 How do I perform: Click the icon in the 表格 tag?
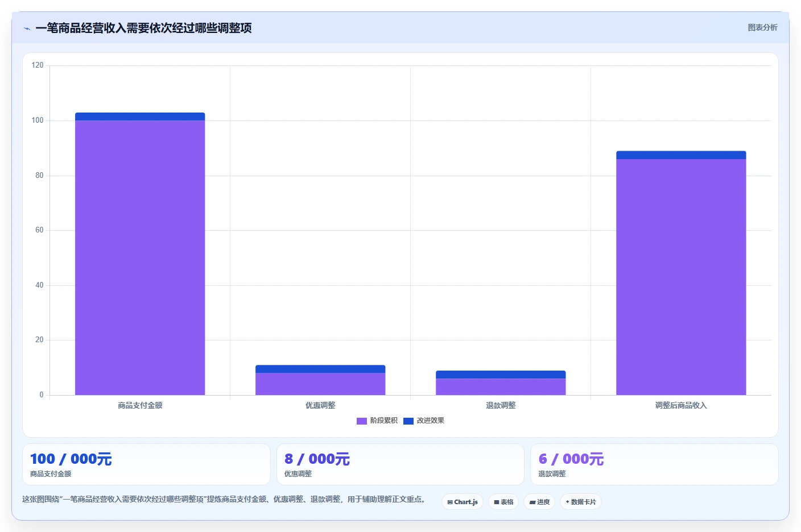click(497, 502)
